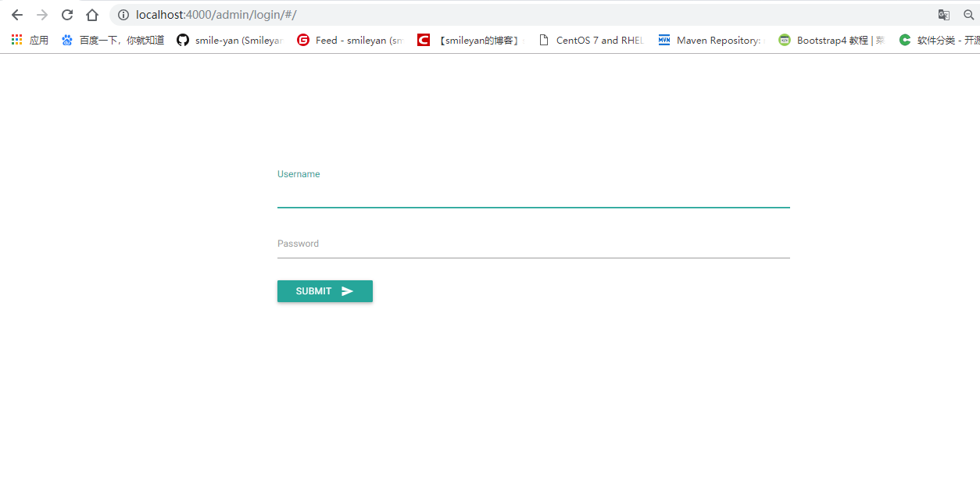Click the browser refresh button

click(66, 14)
